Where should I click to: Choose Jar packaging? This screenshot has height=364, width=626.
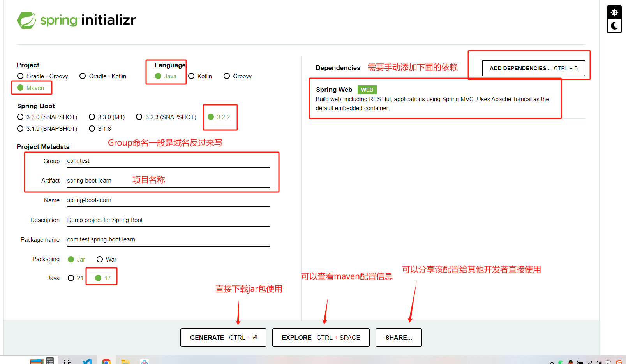click(x=76, y=259)
